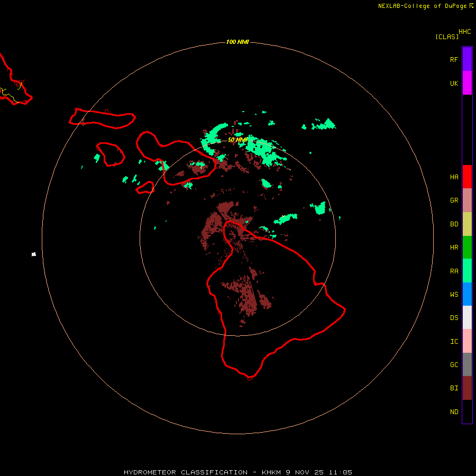The image size is (476, 476).
Task: Click the BI brown legend swatch
Action: point(467,388)
